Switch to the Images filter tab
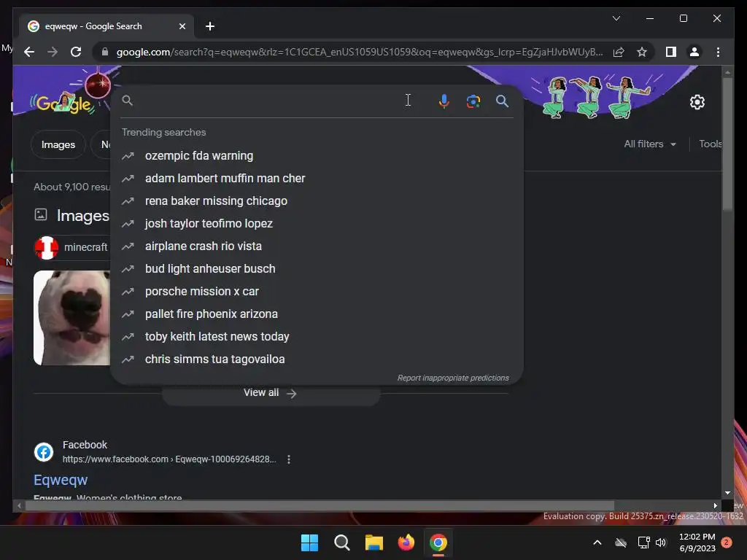 coord(58,144)
